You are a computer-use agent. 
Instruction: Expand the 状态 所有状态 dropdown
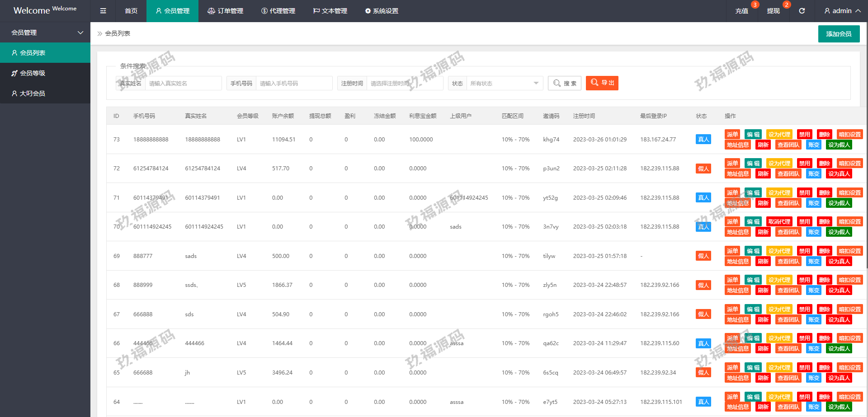504,83
